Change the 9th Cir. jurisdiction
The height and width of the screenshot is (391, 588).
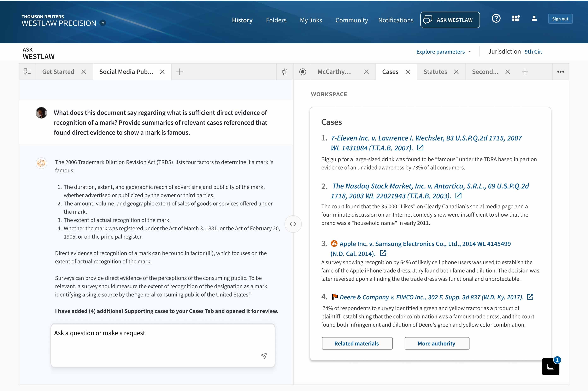click(533, 52)
